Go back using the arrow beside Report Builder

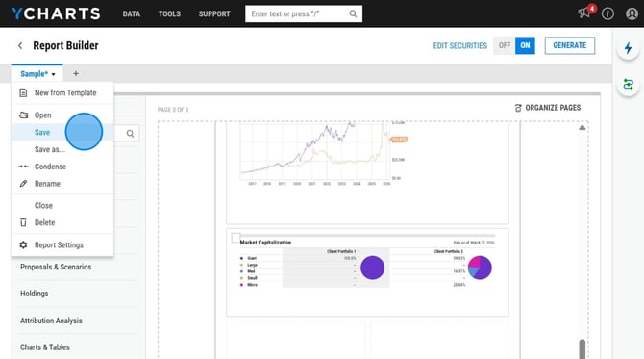pyautogui.click(x=20, y=45)
